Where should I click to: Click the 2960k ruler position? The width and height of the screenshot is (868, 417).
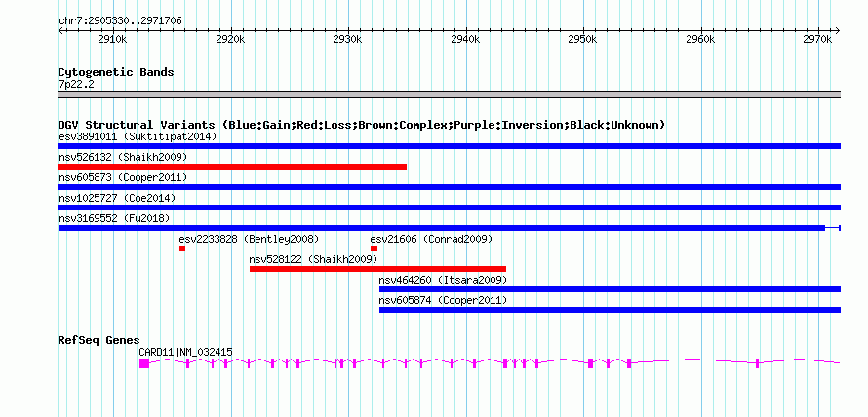pyautogui.click(x=701, y=39)
